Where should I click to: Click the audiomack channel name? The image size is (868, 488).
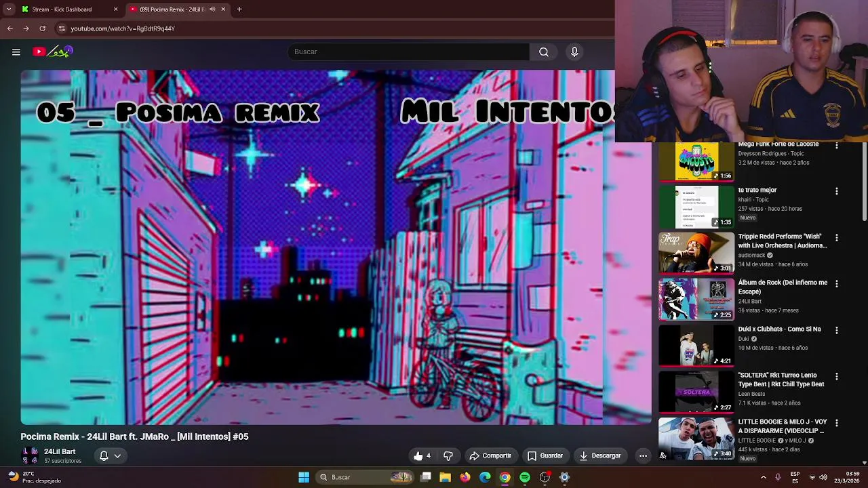click(751, 255)
